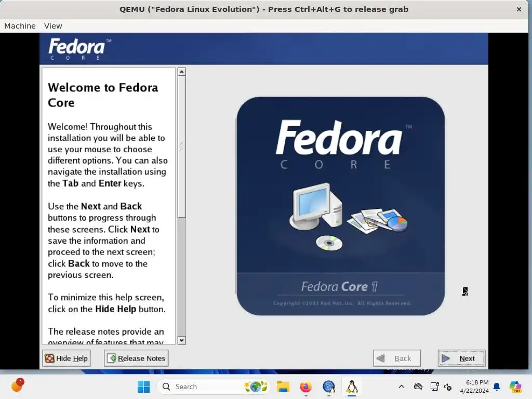Click the Next button in installer
The height and width of the screenshot is (399, 532).
click(461, 358)
